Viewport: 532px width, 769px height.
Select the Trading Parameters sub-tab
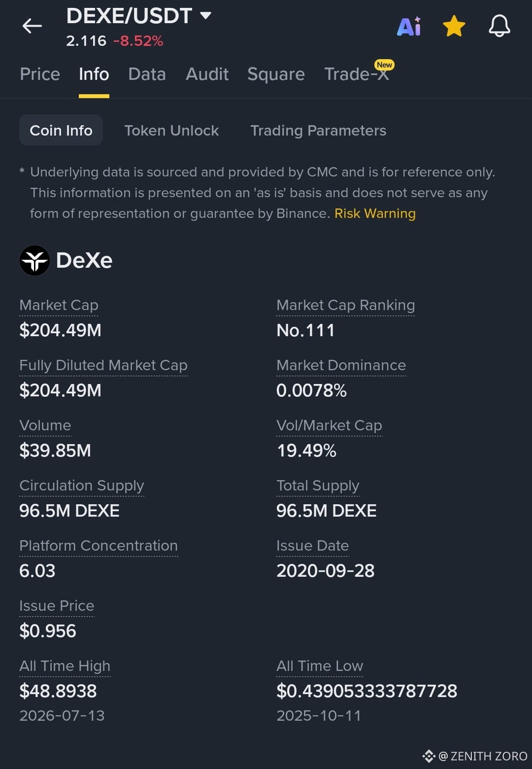[x=318, y=130]
